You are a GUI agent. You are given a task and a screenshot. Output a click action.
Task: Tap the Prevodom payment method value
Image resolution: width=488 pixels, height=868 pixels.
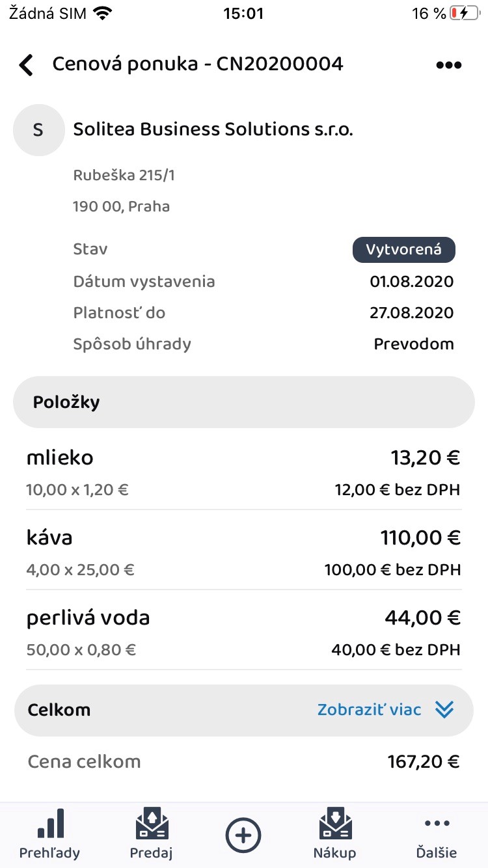pos(414,344)
